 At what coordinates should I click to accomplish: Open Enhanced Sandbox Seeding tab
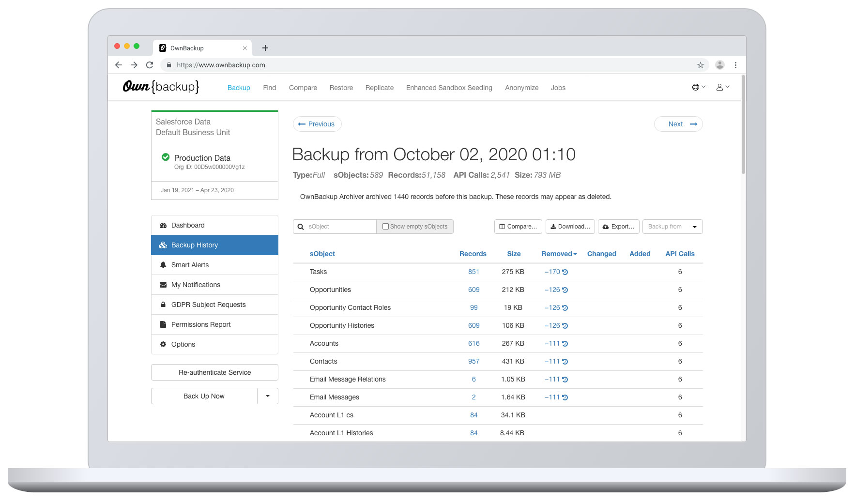click(x=449, y=88)
